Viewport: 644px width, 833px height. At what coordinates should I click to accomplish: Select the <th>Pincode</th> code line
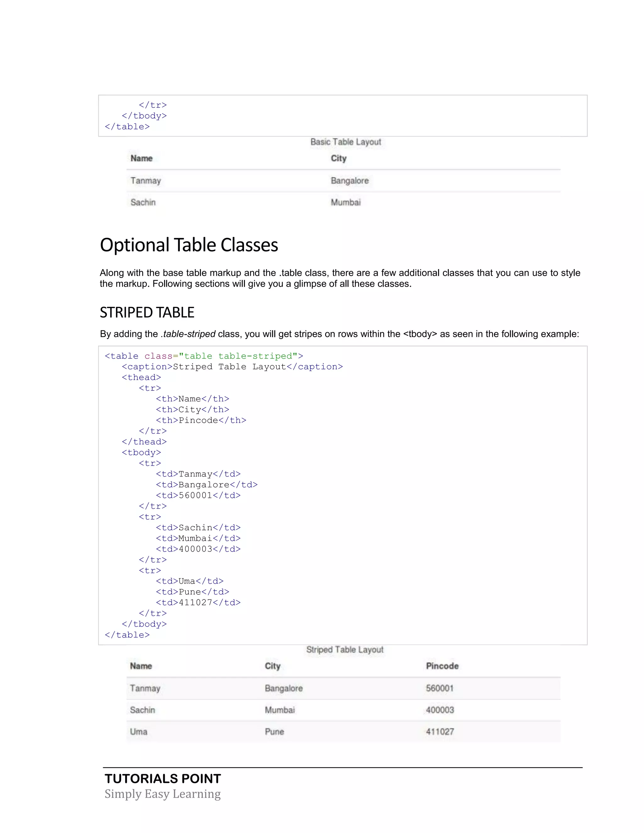[201, 420]
